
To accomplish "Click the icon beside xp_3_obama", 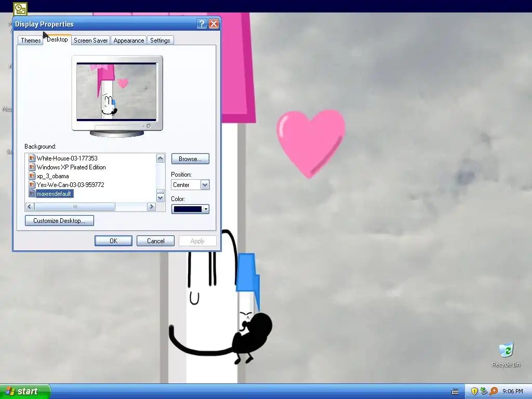I will coord(32,176).
